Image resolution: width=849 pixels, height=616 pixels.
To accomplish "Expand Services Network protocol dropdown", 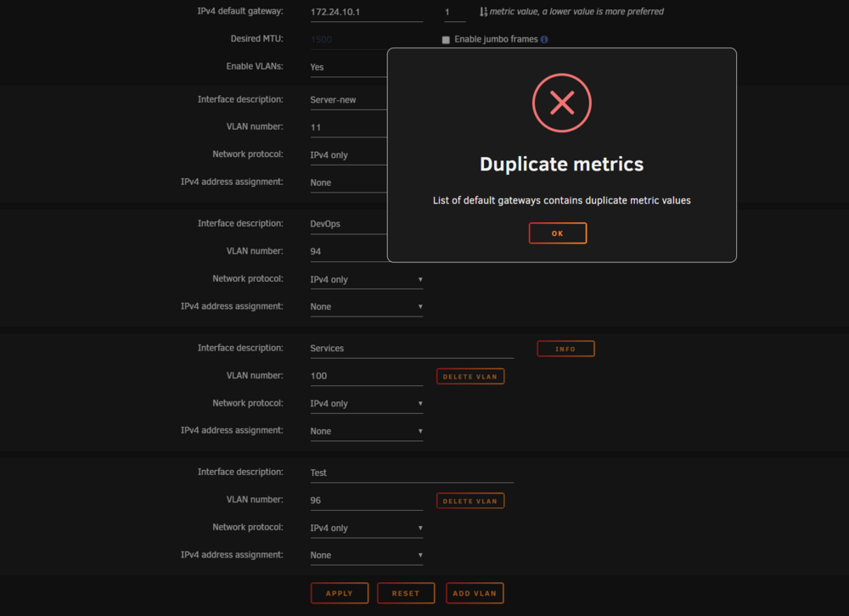I will click(x=367, y=403).
